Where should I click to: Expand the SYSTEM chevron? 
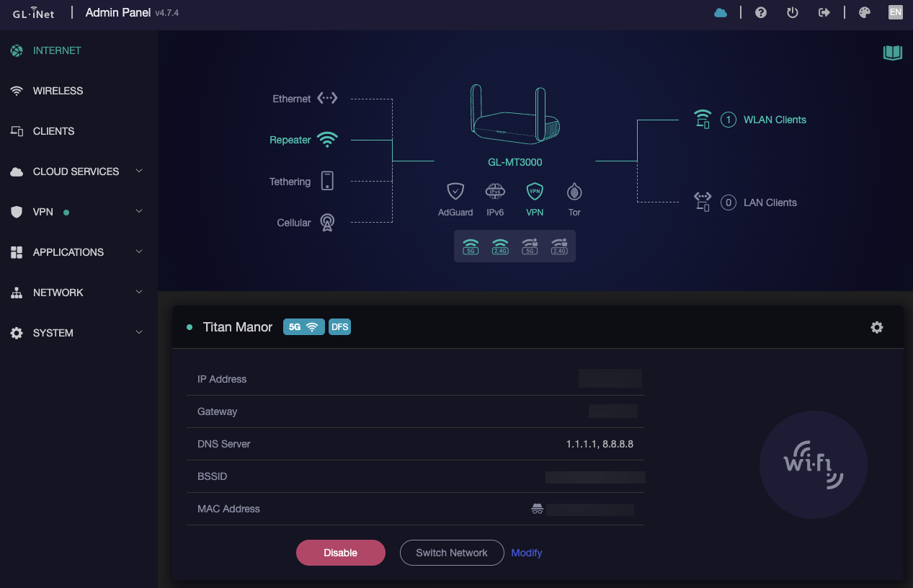pyautogui.click(x=139, y=332)
